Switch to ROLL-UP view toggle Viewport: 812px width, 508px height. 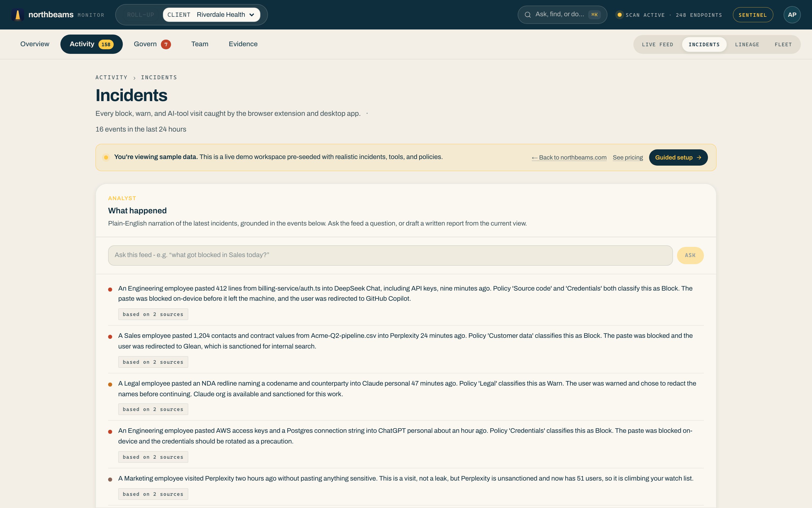[141, 15]
